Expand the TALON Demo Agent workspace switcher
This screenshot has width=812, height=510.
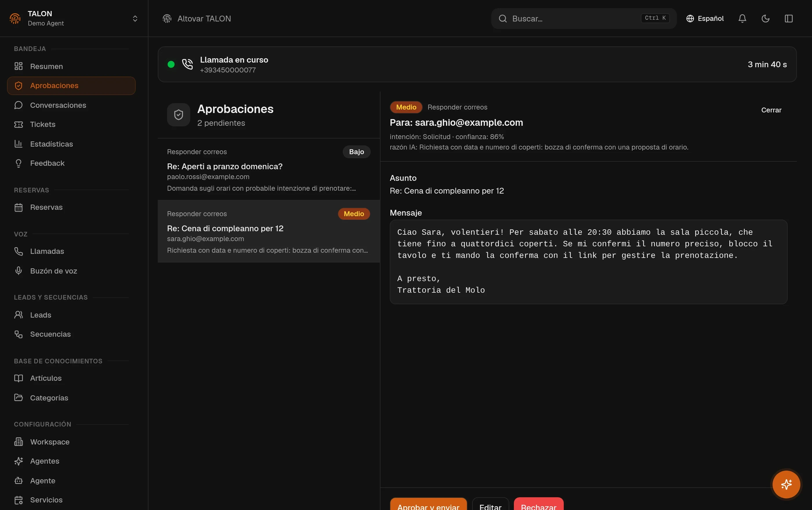(x=74, y=18)
